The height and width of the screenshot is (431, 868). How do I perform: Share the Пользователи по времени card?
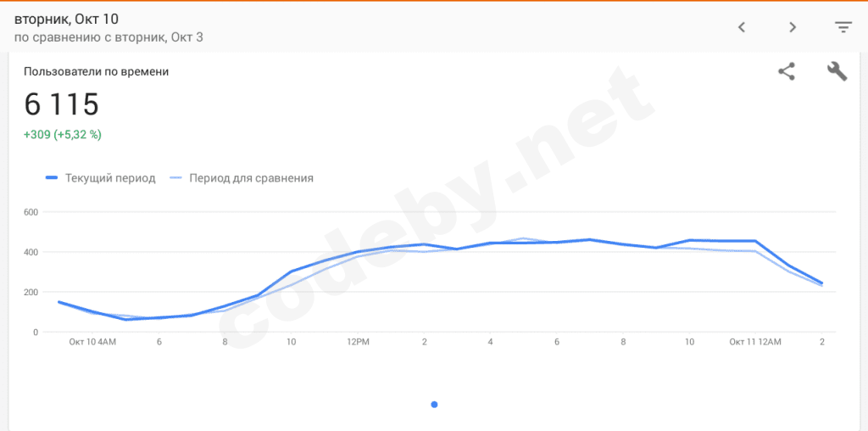coord(787,72)
